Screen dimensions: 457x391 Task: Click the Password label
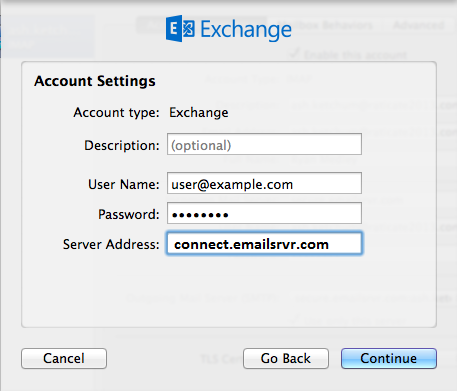(x=129, y=214)
